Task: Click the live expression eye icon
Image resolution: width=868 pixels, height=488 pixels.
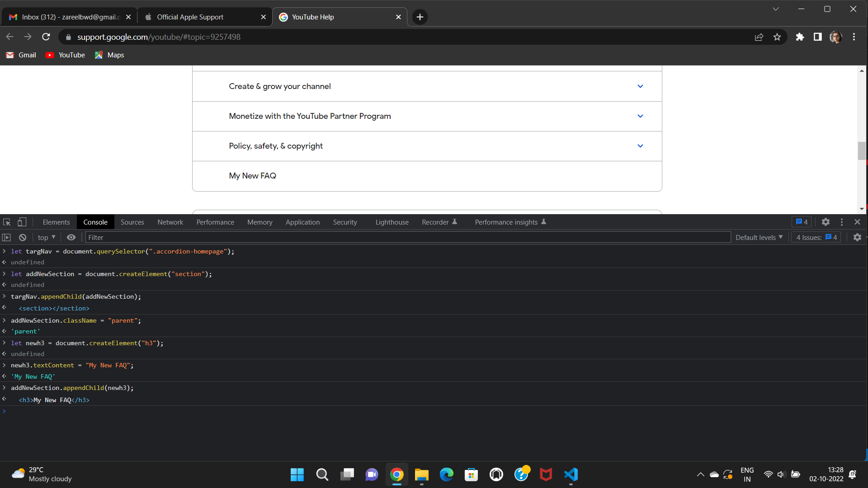Action: point(71,237)
